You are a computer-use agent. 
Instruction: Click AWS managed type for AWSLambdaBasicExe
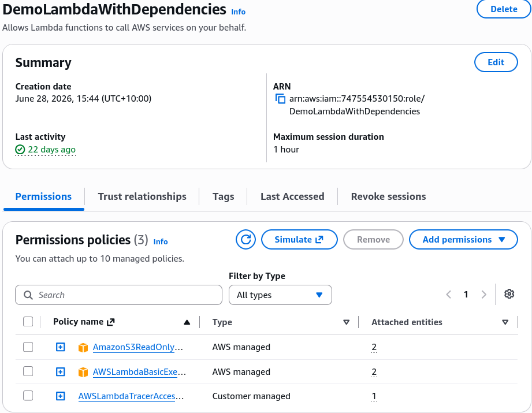pos(241,372)
